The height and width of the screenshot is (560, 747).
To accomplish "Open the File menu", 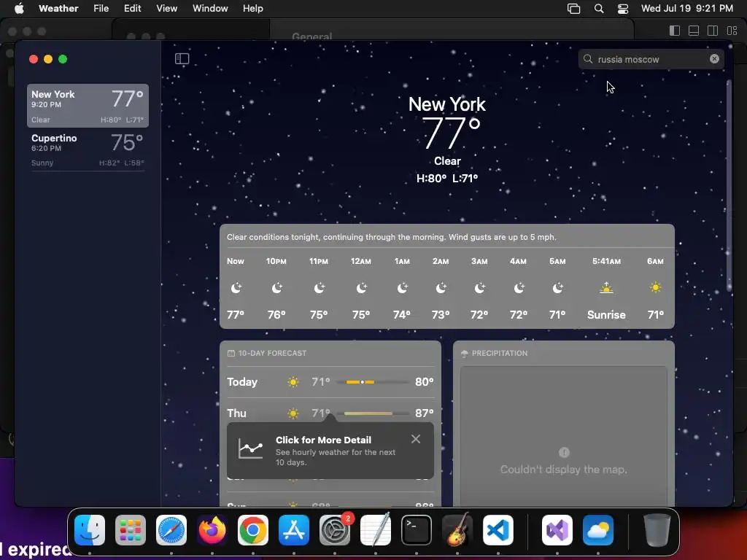I will click(101, 8).
